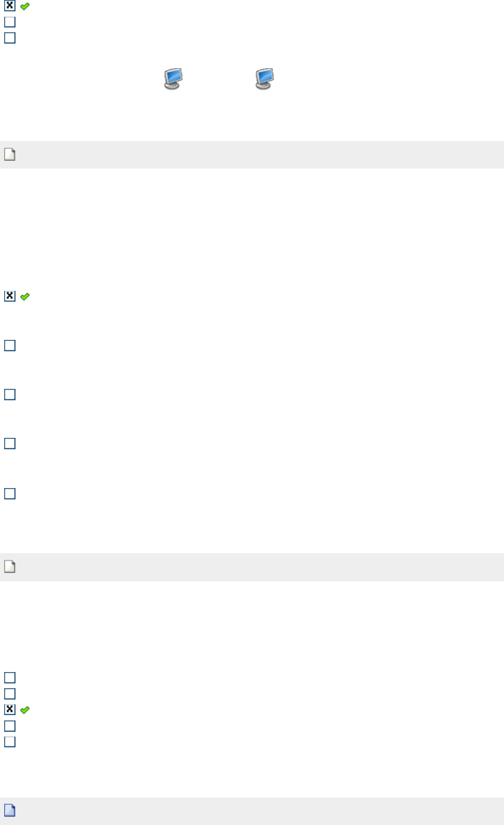Click the left computer monitor icon

pos(173,79)
